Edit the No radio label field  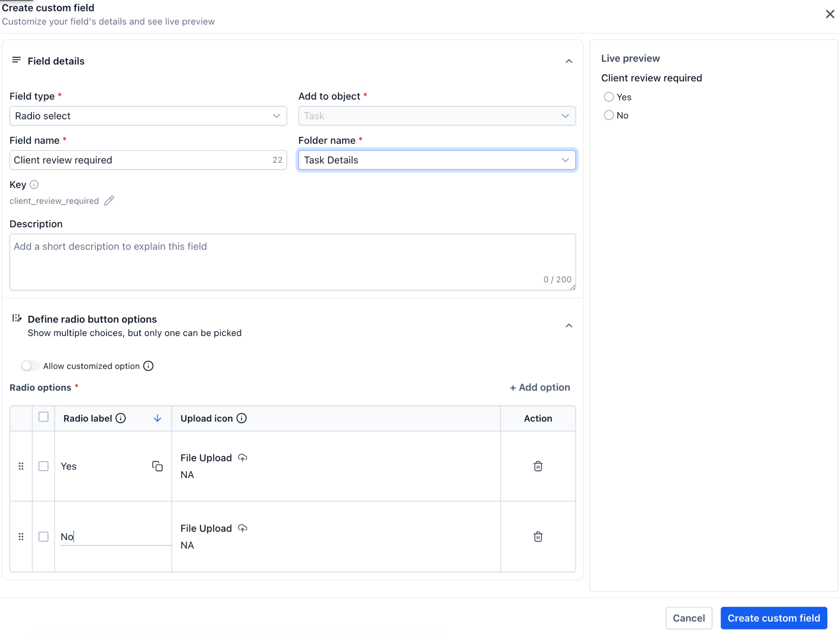[116, 537]
